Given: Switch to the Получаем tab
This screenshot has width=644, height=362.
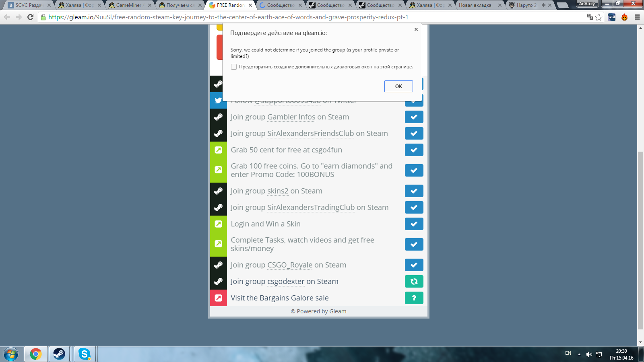Looking at the screenshot, I should [180, 5].
